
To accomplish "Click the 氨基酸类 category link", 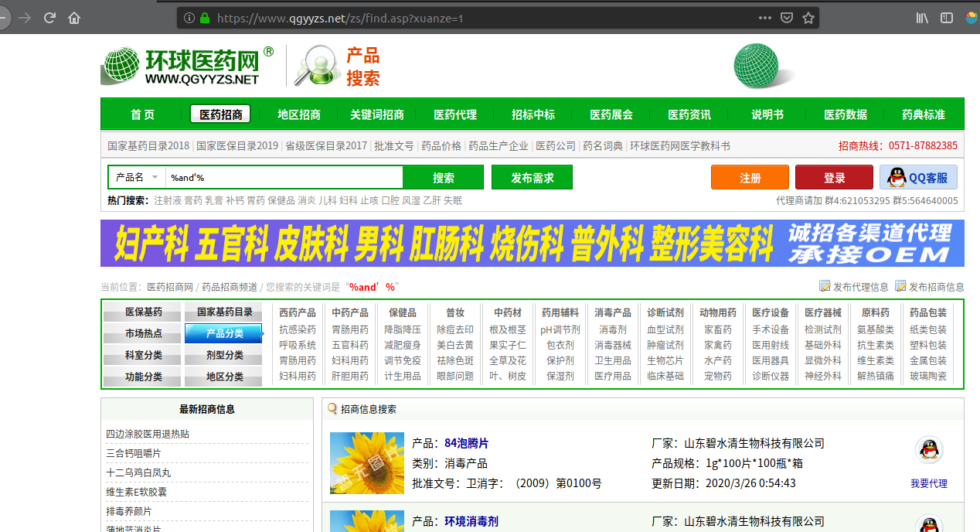I will [x=876, y=329].
